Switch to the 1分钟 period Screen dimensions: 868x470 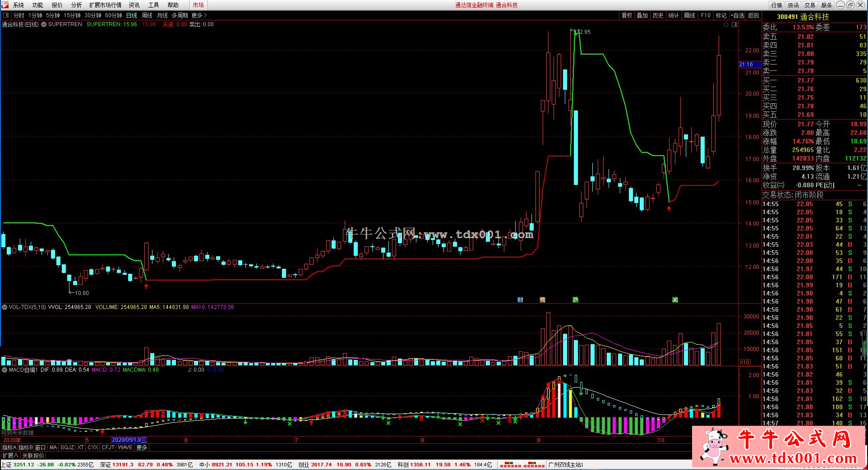(x=35, y=15)
